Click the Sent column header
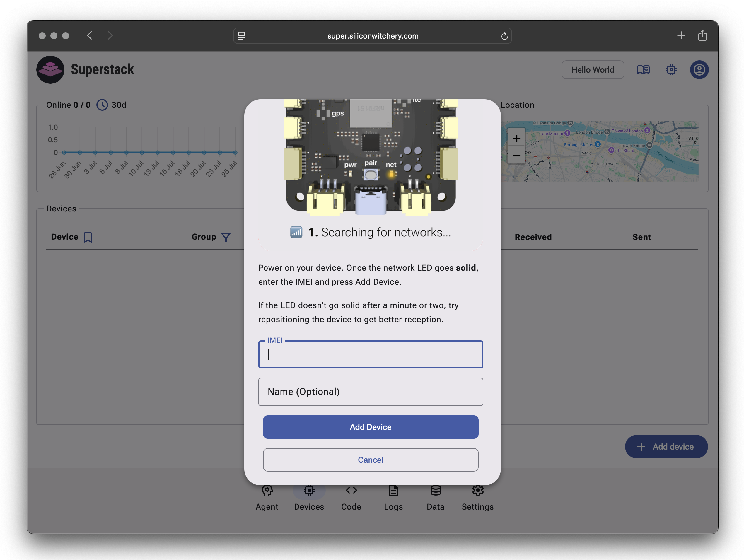Image resolution: width=744 pixels, height=560 pixels. coord(641,237)
